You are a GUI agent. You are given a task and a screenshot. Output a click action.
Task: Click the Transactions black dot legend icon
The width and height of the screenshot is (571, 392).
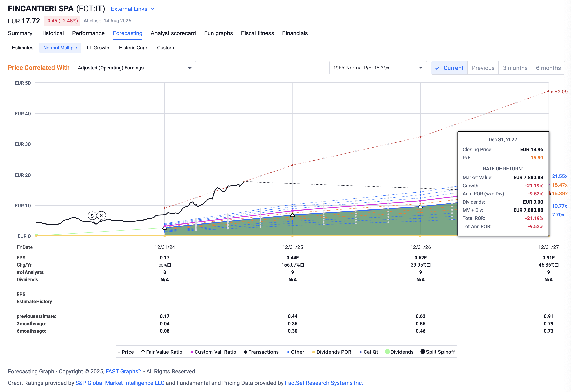point(246,352)
